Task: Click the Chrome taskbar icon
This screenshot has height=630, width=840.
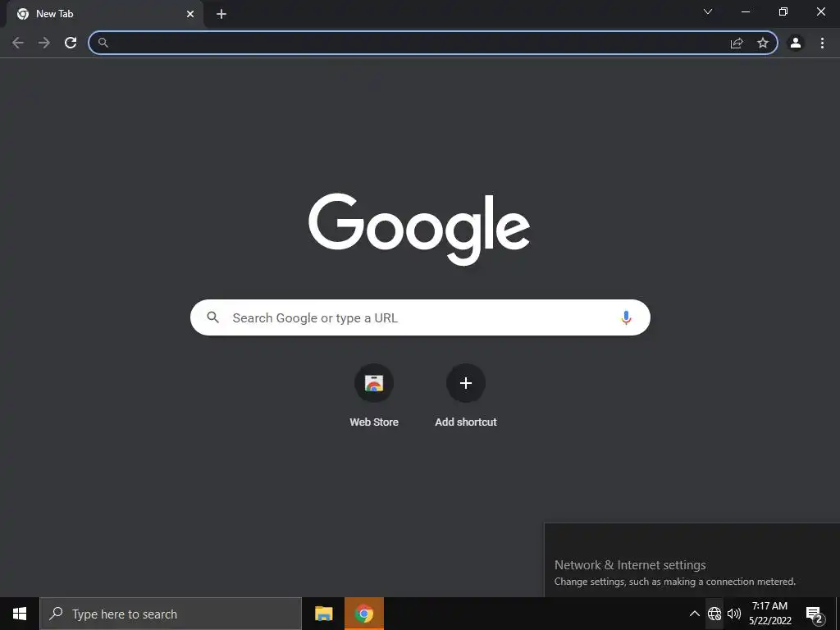Action: pyautogui.click(x=363, y=614)
